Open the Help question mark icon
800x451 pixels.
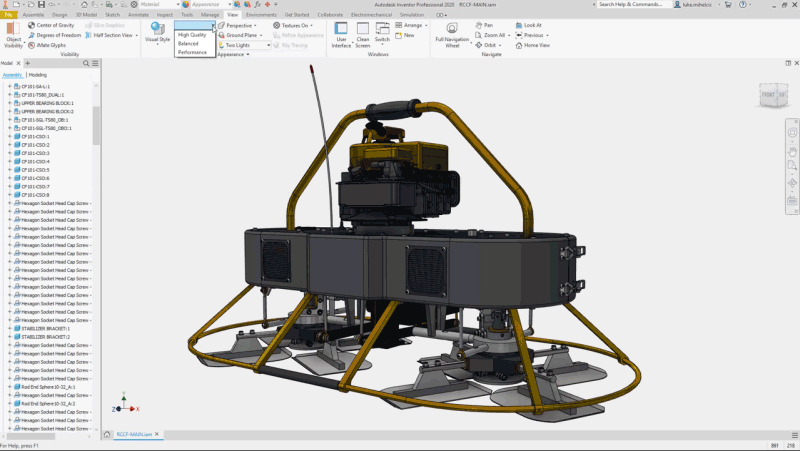[742, 5]
